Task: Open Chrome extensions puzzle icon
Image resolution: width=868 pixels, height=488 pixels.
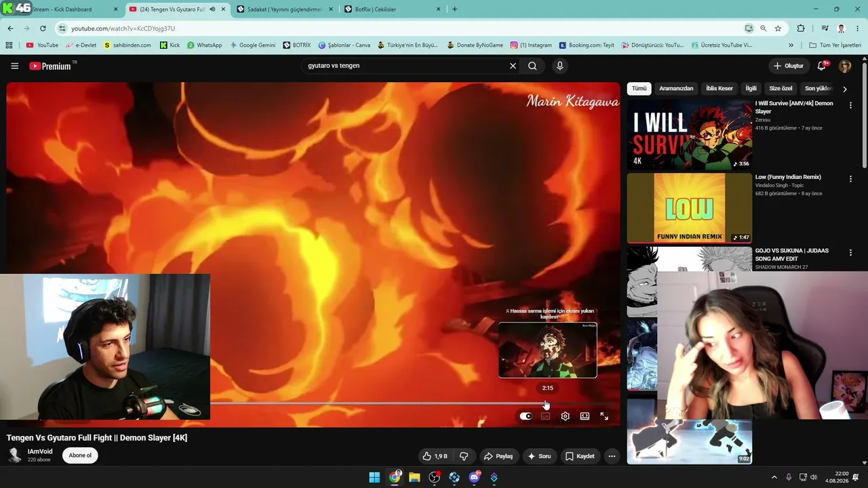Action: tap(801, 28)
